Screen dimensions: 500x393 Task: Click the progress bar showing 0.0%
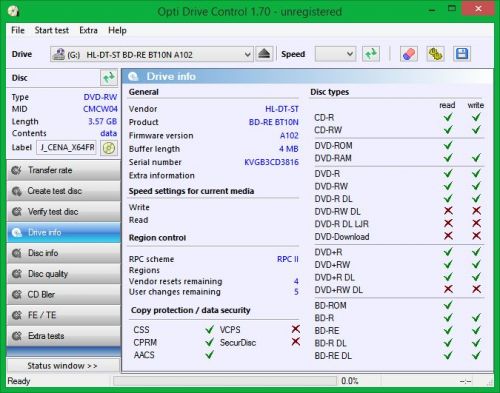coord(225,381)
